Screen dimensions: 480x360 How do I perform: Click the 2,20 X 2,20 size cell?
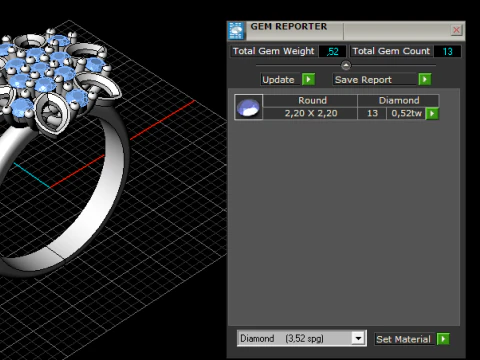310,113
